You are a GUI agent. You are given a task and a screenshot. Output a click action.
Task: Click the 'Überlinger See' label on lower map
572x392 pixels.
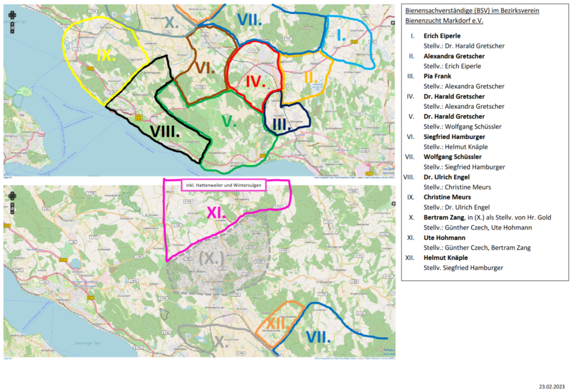click(x=87, y=343)
